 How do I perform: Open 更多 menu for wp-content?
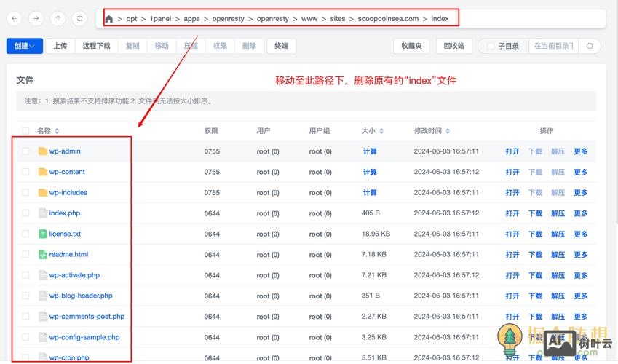(581, 172)
